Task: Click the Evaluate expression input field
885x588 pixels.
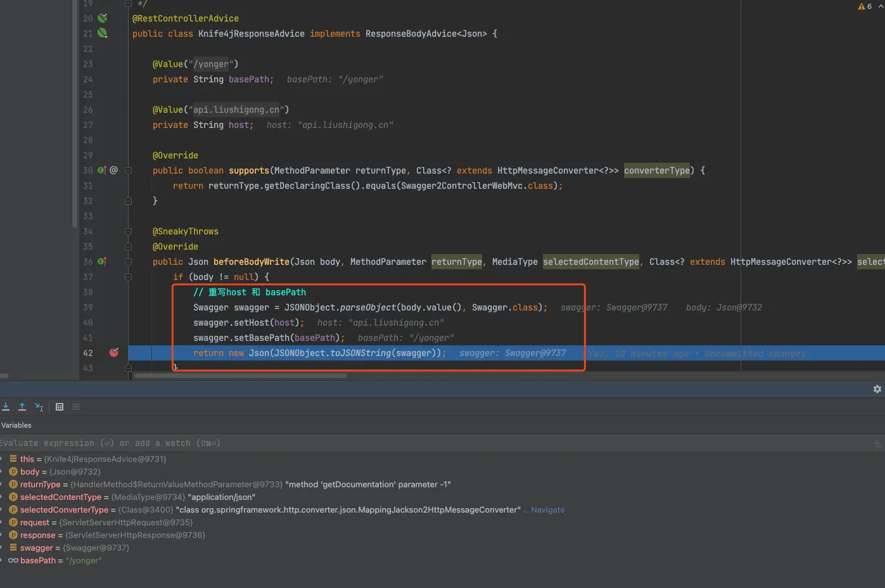Action: pyautogui.click(x=380, y=443)
